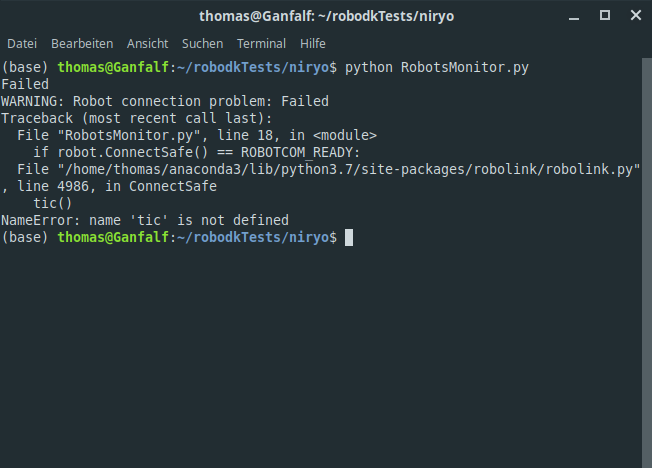Click the 'Traceback (most recent call last)' line
Screen dimensions: 652x468
tap(136, 118)
